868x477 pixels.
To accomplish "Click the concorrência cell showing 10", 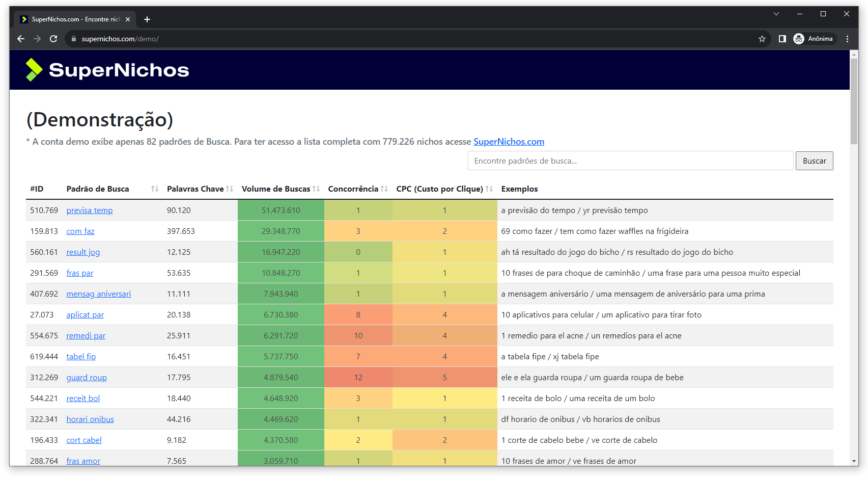I will point(358,336).
